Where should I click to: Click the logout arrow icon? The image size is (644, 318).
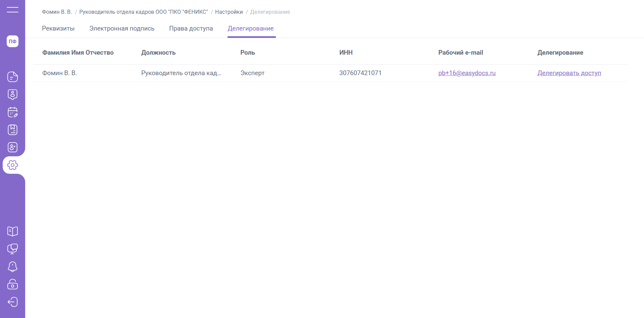tap(12, 302)
